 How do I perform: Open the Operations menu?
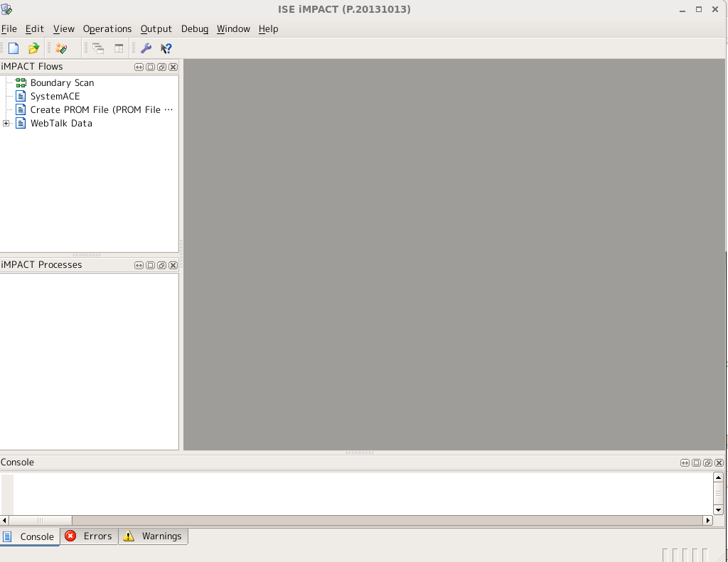pos(107,29)
